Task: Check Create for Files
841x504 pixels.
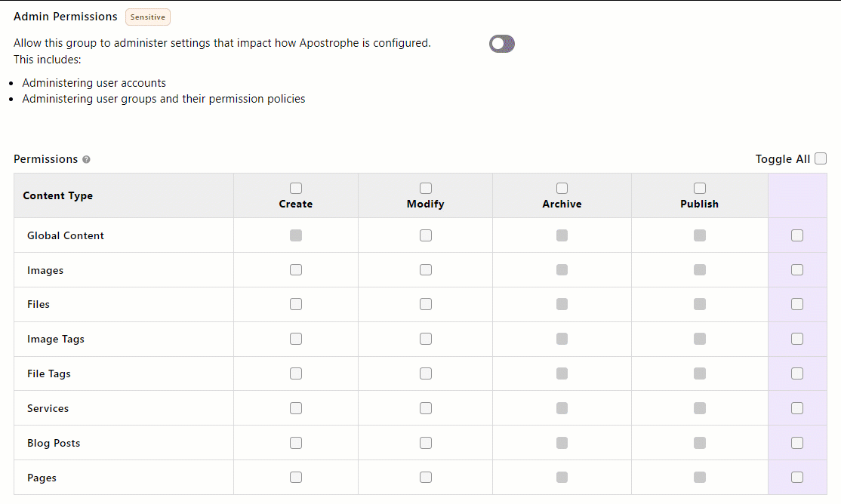Action: tap(295, 304)
